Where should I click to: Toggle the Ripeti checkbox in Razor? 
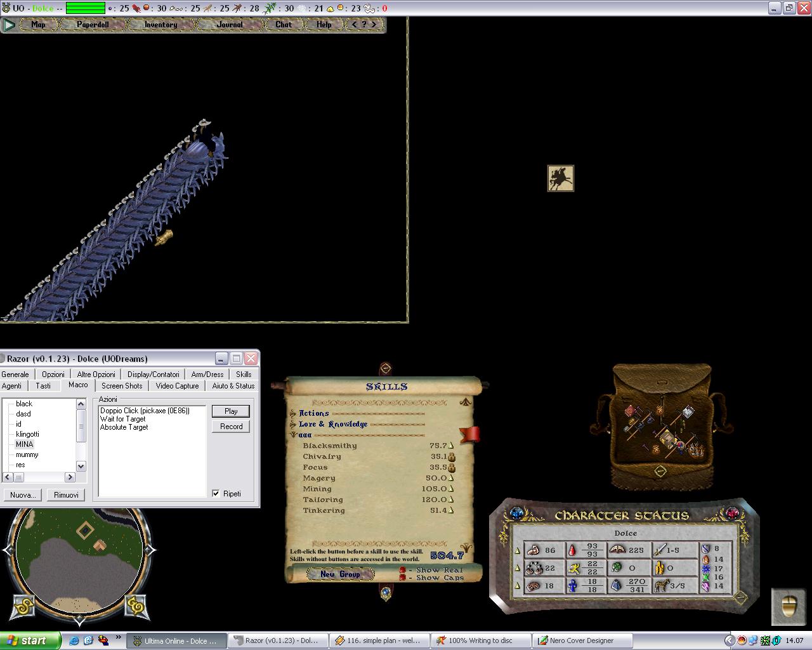[216, 494]
